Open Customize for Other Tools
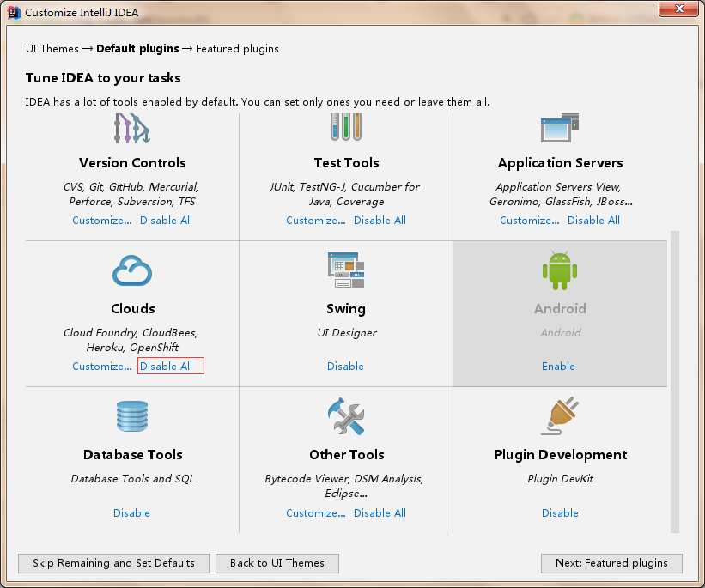705x588 pixels. 316,513
